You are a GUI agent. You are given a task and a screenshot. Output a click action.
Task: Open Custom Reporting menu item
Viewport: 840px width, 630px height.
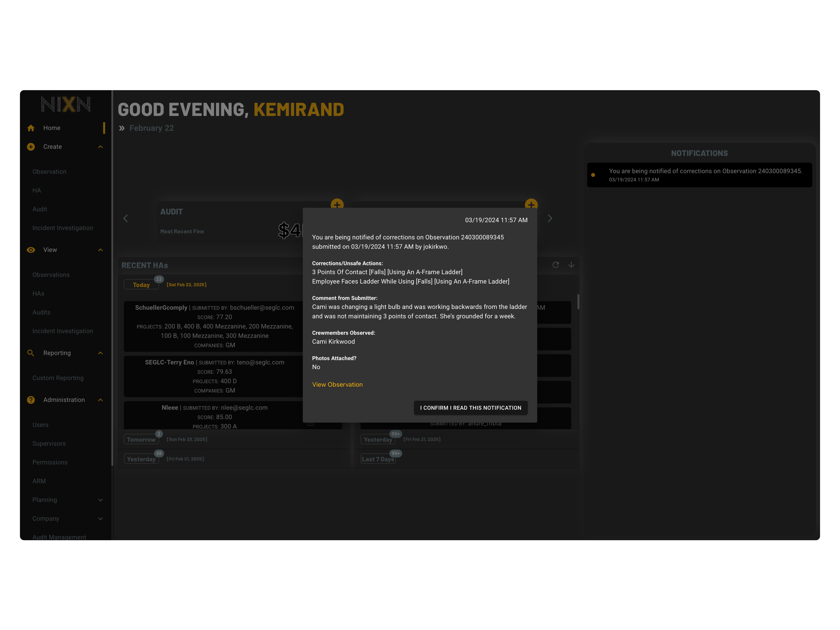point(58,378)
